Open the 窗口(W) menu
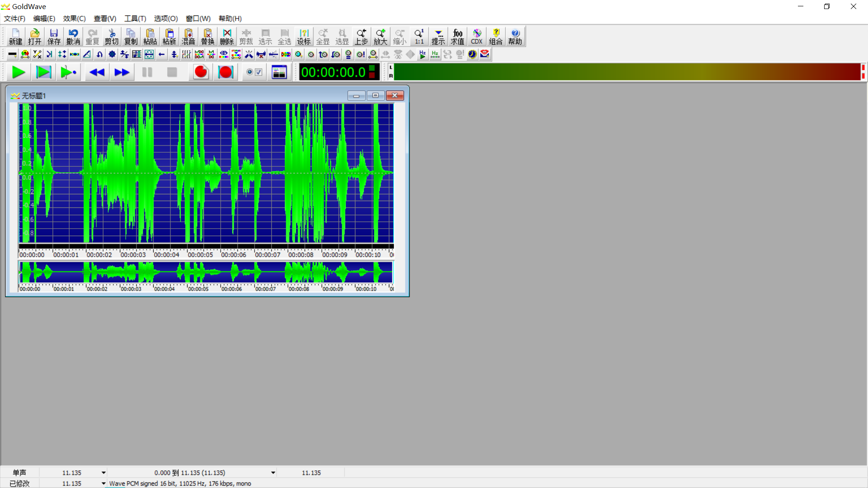868x488 pixels. pos(198,19)
